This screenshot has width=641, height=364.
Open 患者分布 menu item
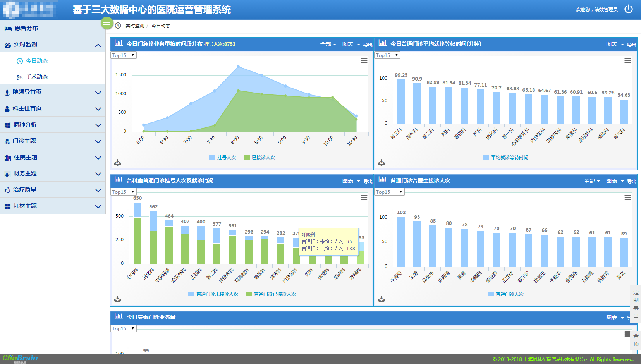[x=53, y=28]
